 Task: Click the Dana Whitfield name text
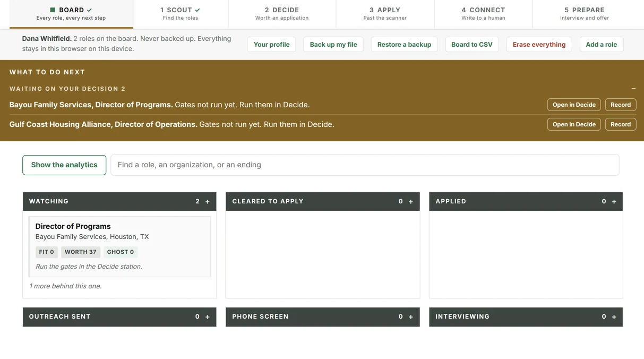47,39
